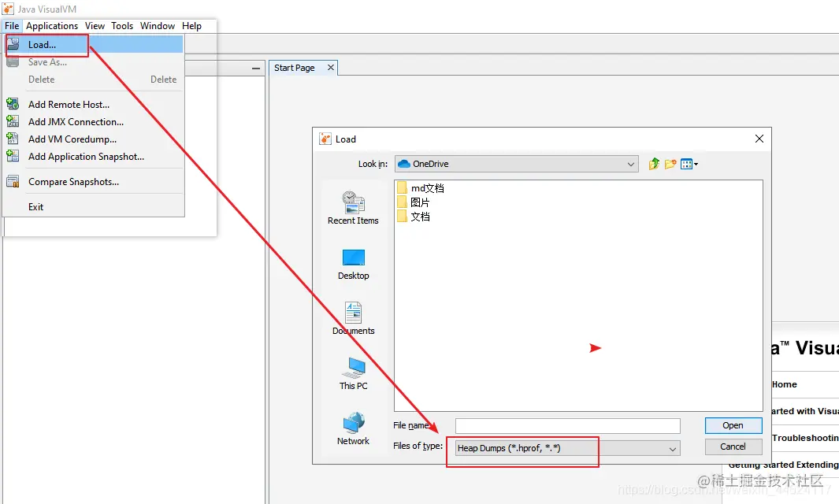The height and width of the screenshot is (504, 839).
Task: Select the md文档 folder
Action: [x=421, y=187]
